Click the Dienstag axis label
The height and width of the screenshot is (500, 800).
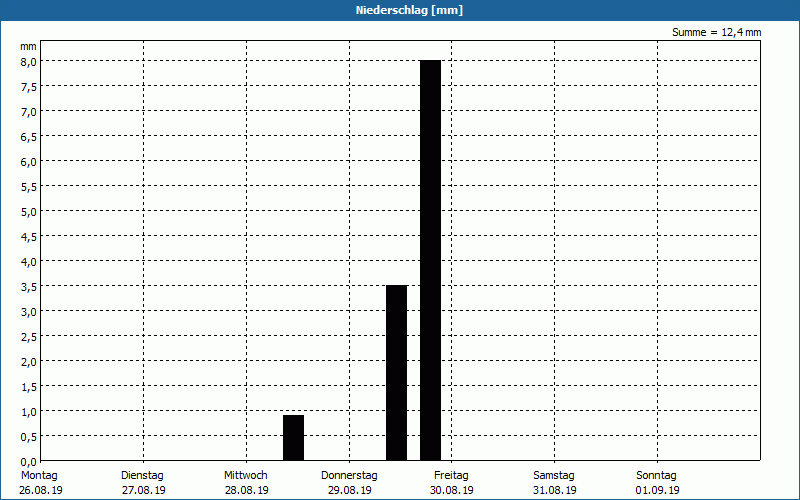tap(142, 475)
